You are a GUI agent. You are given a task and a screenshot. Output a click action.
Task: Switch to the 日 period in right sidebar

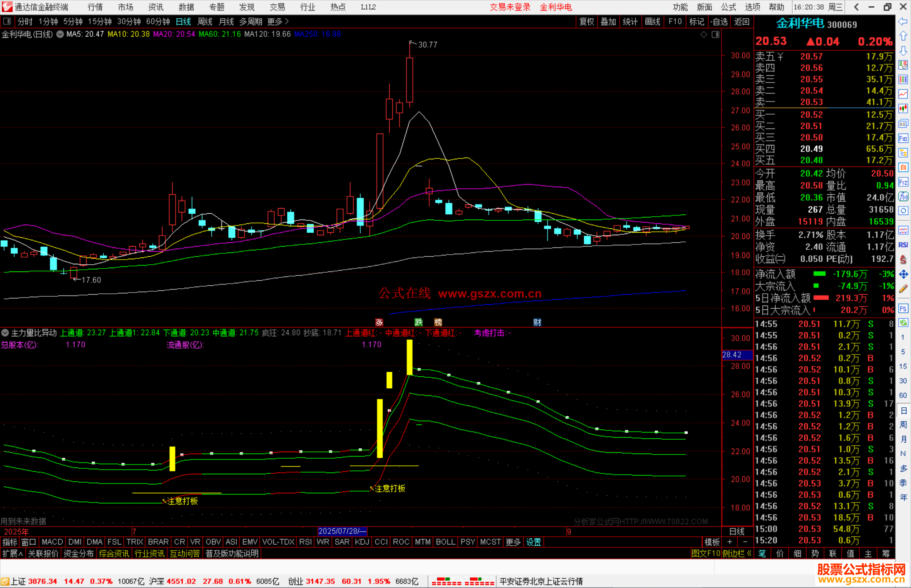tap(903, 411)
